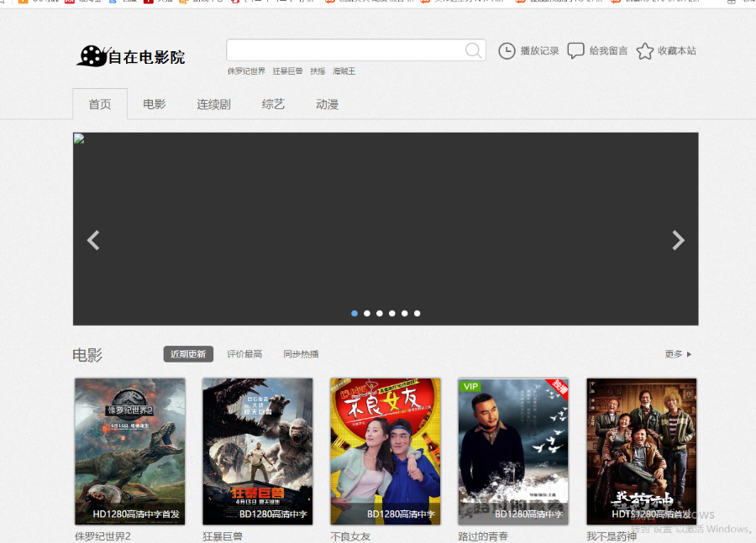Select fourth carousel dot

[392, 314]
